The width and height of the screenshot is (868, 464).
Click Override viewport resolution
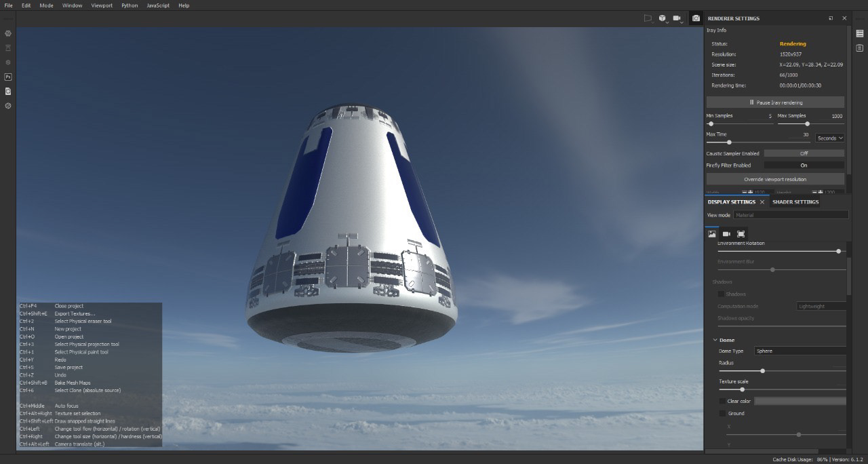pyautogui.click(x=776, y=178)
